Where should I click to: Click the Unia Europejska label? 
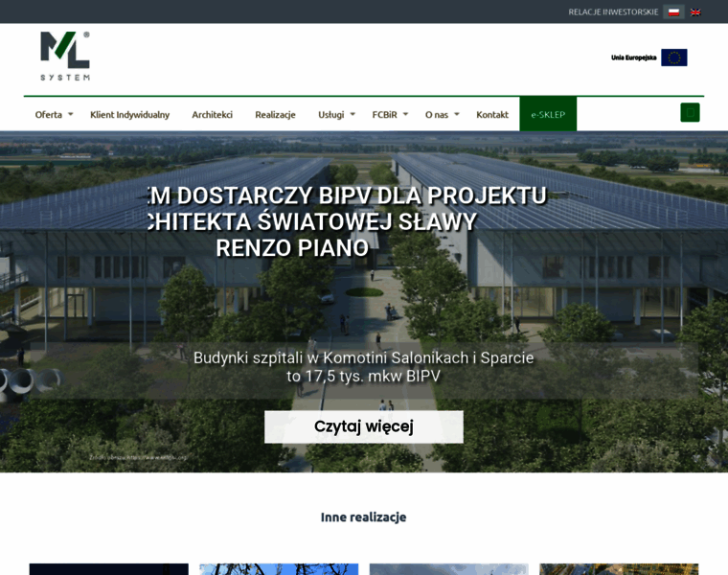pos(634,57)
